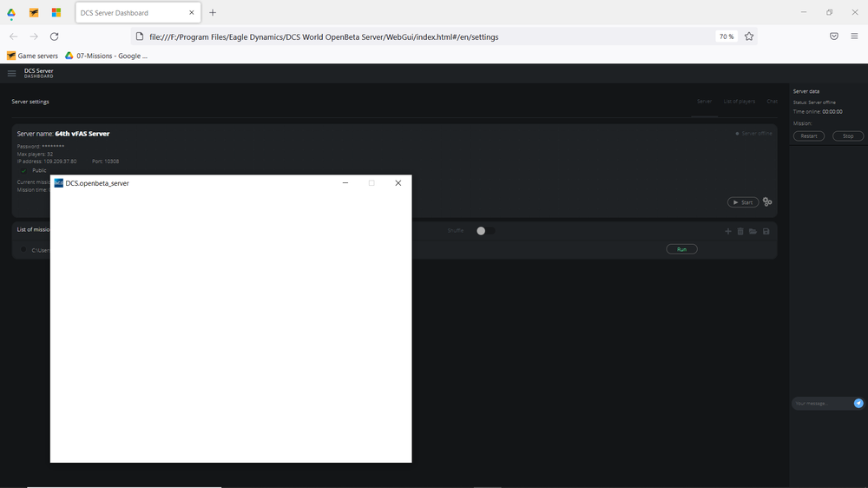Click the DCS Server DASHBOARD logo text
The image size is (868, 488).
click(x=39, y=73)
